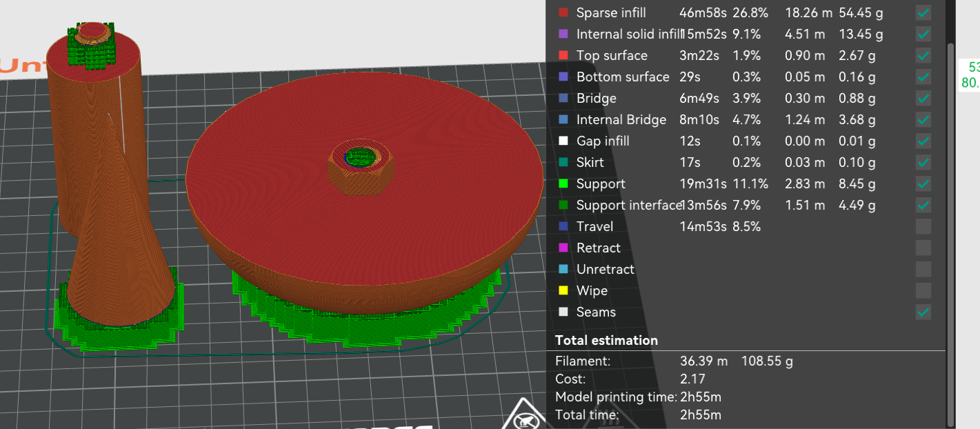Viewport: 980px width, 429px height.
Task: Click the Total time value
Action: click(x=701, y=415)
